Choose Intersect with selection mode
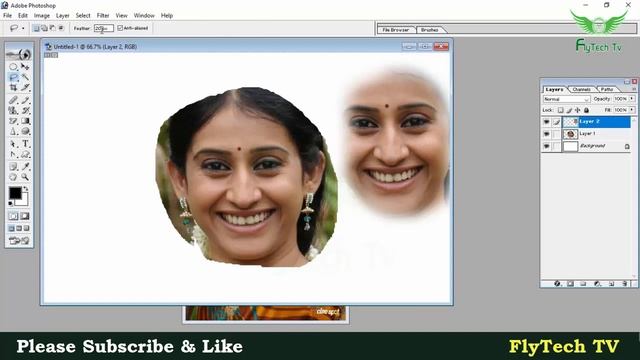 [x=61, y=28]
